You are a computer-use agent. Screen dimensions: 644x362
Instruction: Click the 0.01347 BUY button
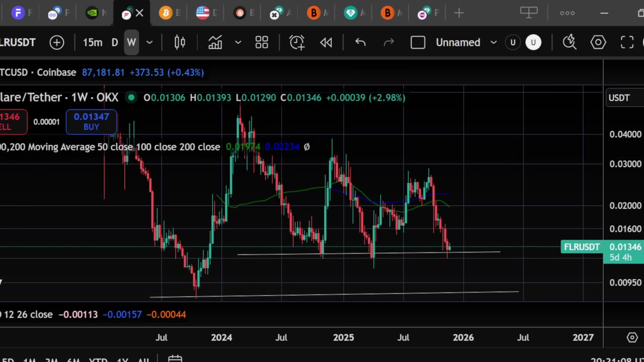point(91,122)
